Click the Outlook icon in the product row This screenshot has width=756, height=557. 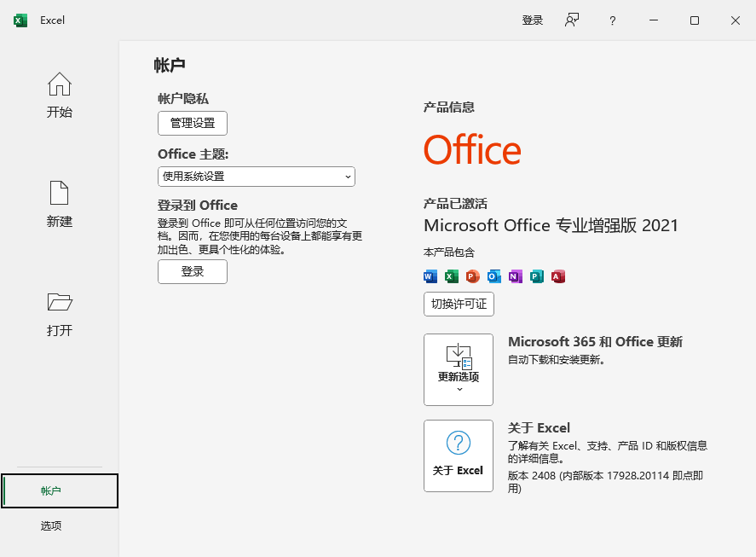[493, 276]
